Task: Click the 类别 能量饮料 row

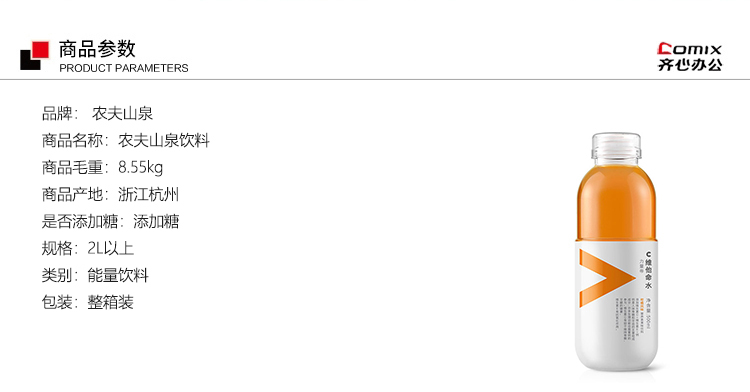Action: tap(95, 275)
